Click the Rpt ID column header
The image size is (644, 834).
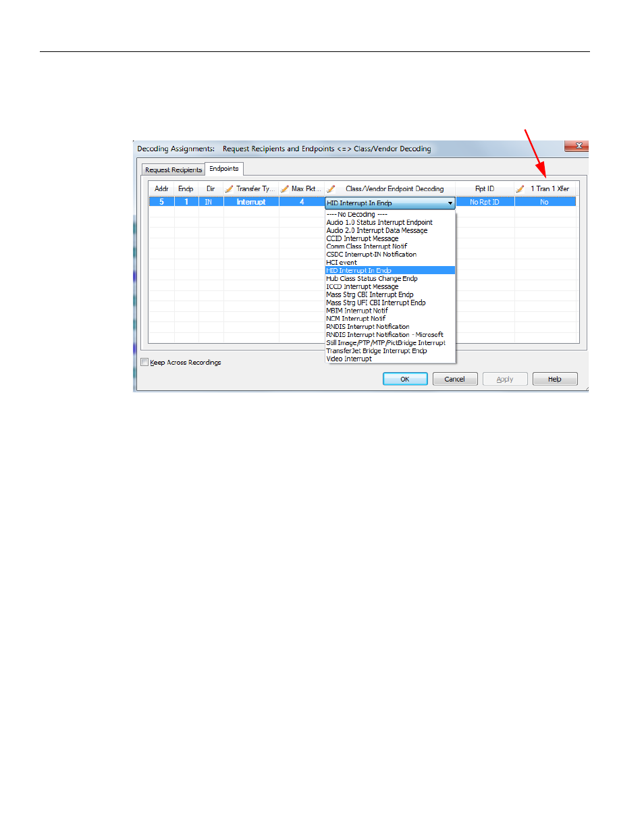[x=485, y=189]
